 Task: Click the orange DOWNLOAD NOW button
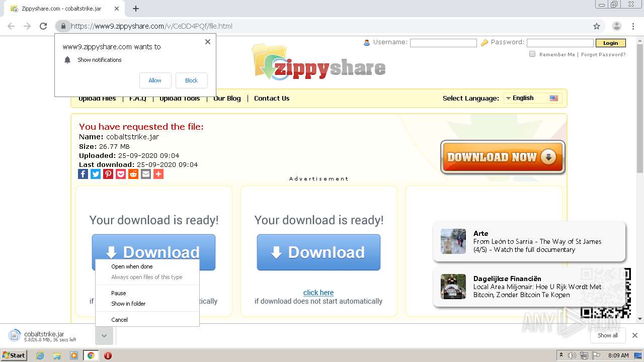[503, 157]
